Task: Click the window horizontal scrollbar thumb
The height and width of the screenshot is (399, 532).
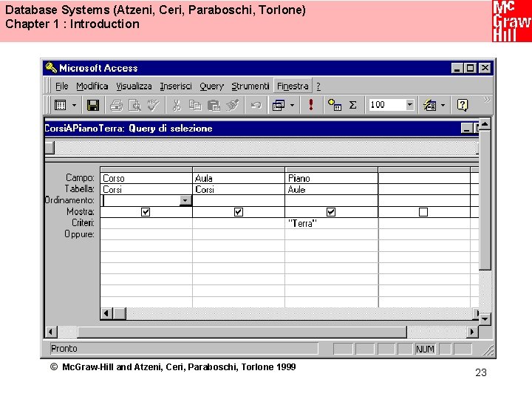Action: tap(242, 332)
